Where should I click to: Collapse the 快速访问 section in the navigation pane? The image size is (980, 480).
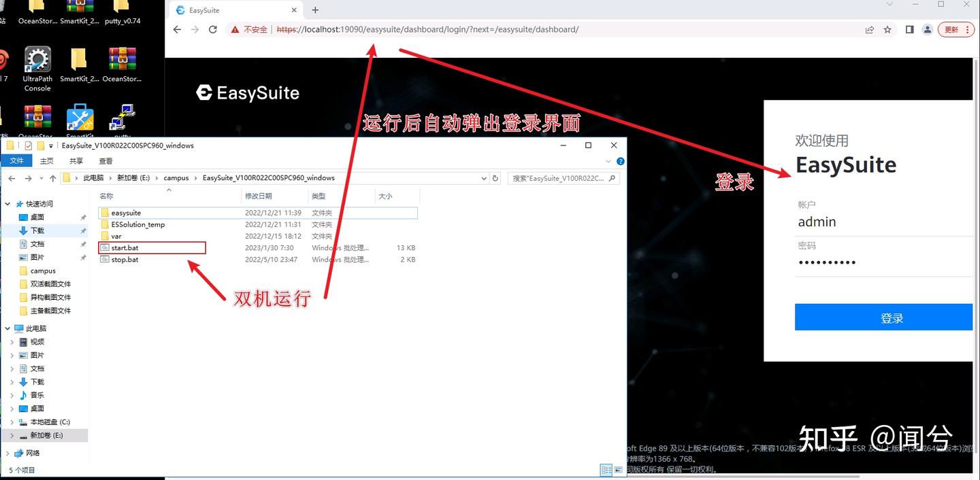6,203
